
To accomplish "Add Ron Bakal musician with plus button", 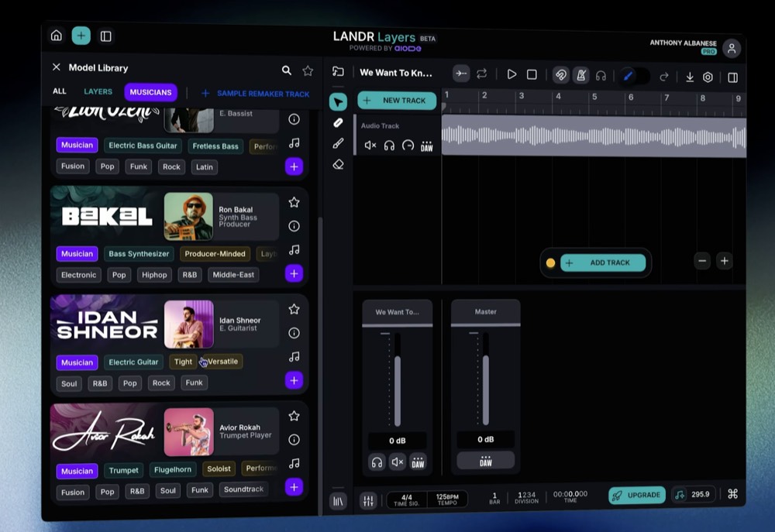I will coord(294,273).
